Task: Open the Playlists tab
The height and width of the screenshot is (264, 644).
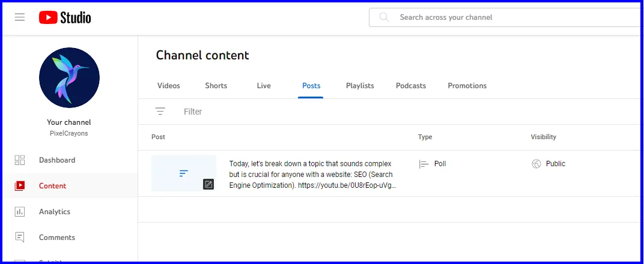Action: click(360, 86)
